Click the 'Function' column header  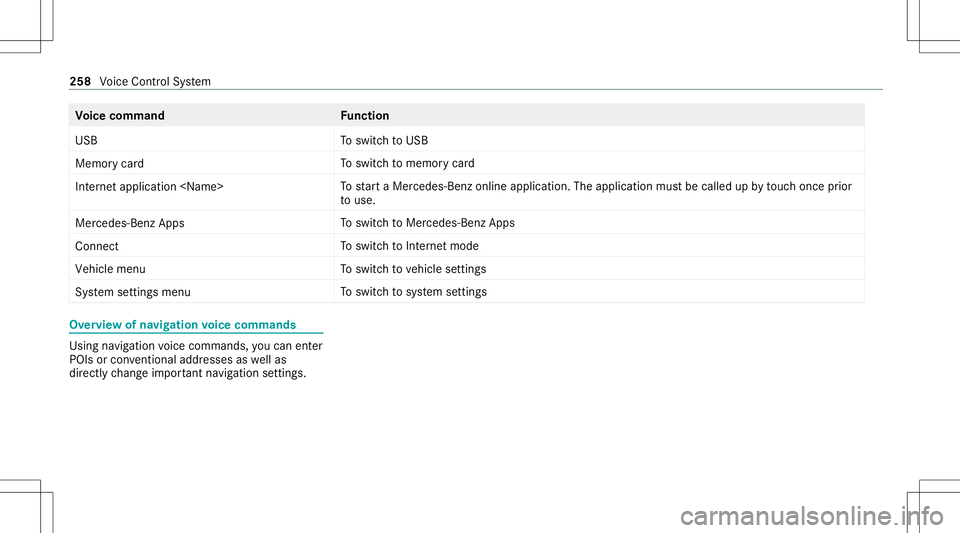365,116
